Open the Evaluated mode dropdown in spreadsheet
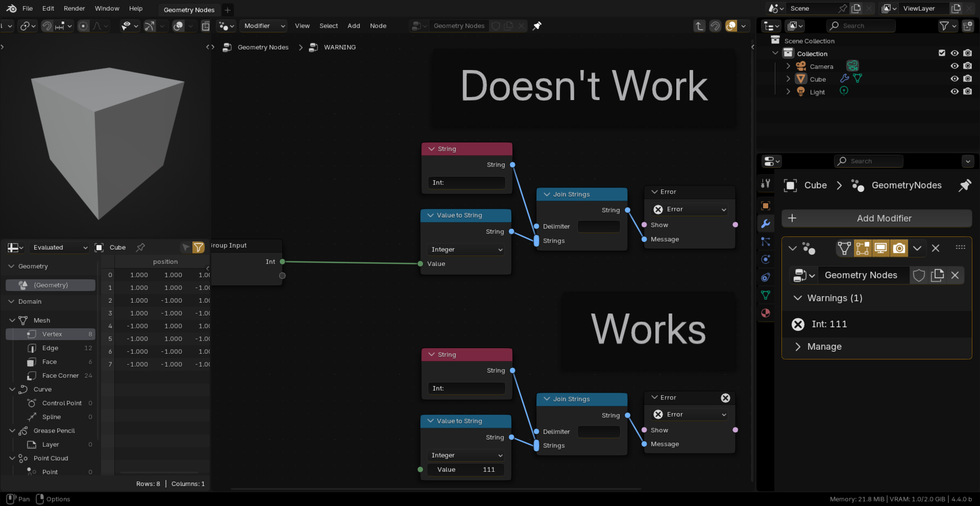Image resolution: width=980 pixels, height=506 pixels. pyautogui.click(x=59, y=248)
